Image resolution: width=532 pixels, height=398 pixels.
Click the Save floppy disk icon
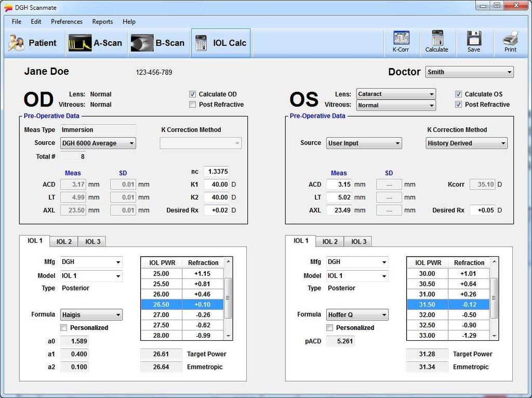tap(474, 38)
